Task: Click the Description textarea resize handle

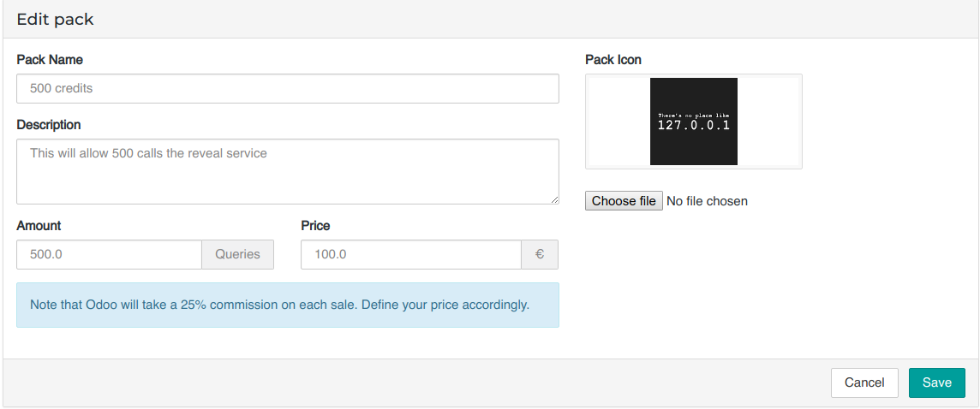Action: coord(554,199)
